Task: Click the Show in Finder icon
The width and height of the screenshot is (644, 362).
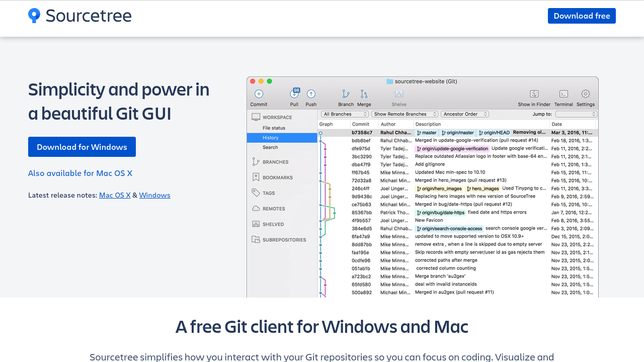Action: 534,94
